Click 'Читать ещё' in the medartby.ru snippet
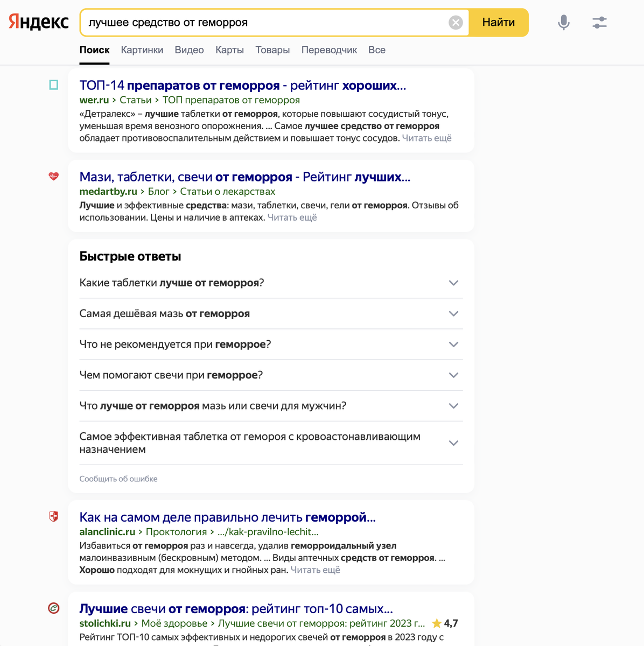Image resolution: width=644 pixels, height=646 pixels. click(292, 217)
